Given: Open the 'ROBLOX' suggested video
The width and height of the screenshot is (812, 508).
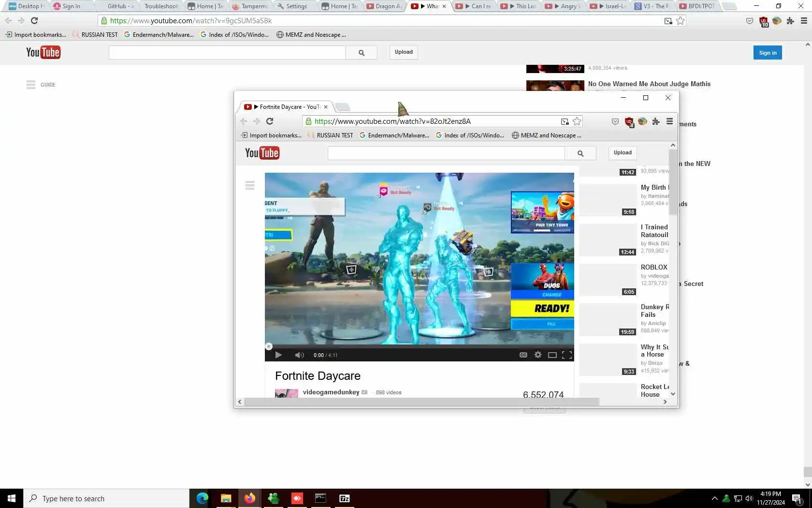Looking at the screenshot, I should click(654, 267).
